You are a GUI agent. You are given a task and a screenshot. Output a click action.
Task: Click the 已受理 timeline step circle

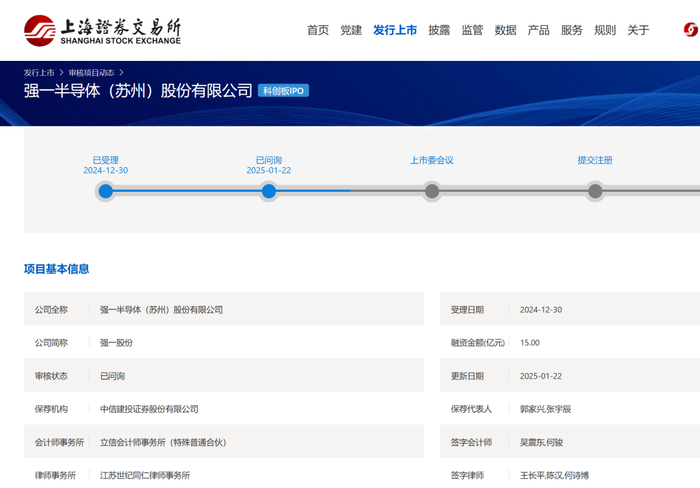106,191
